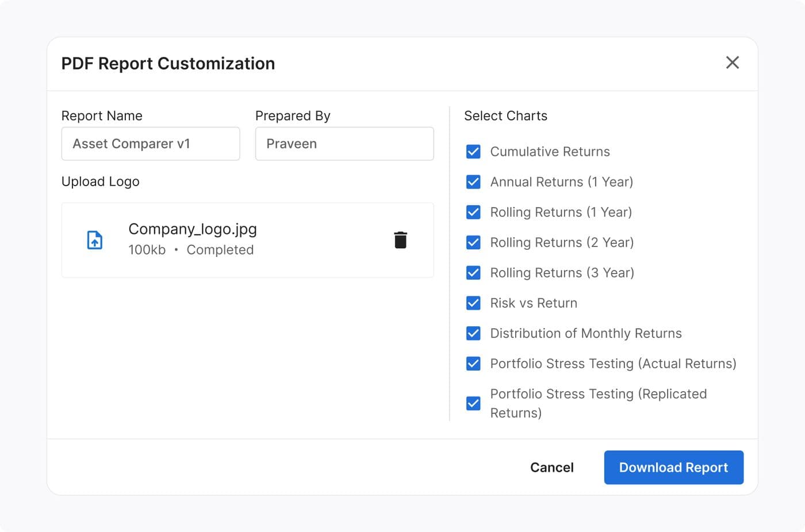Click the '100kb' file size text
This screenshot has width=805, height=532.
pyautogui.click(x=147, y=250)
